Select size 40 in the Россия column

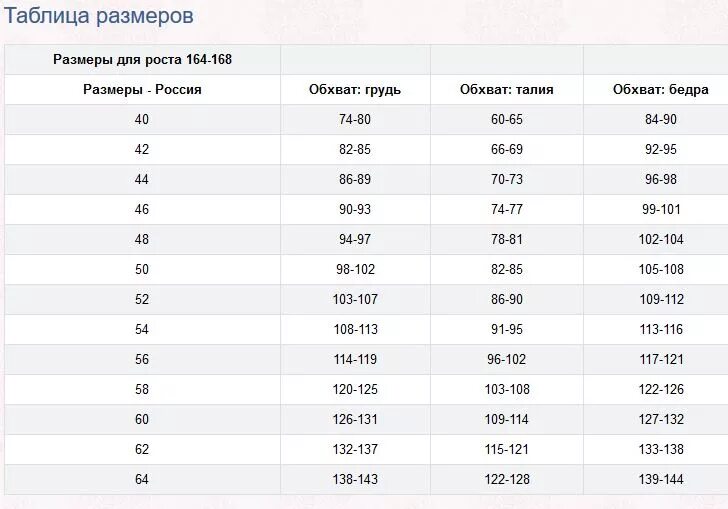pyautogui.click(x=142, y=119)
